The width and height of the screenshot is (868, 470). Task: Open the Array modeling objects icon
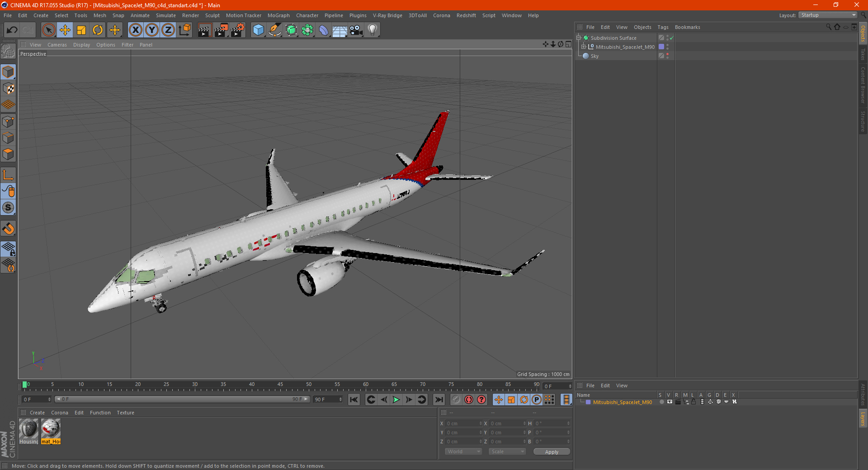click(307, 30)
